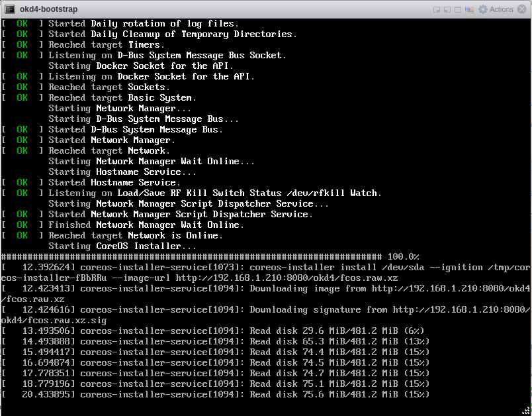This screenshot has width=532, height=416.
Task: Click the gear icon beside Actions
Action: click(483, 9)
